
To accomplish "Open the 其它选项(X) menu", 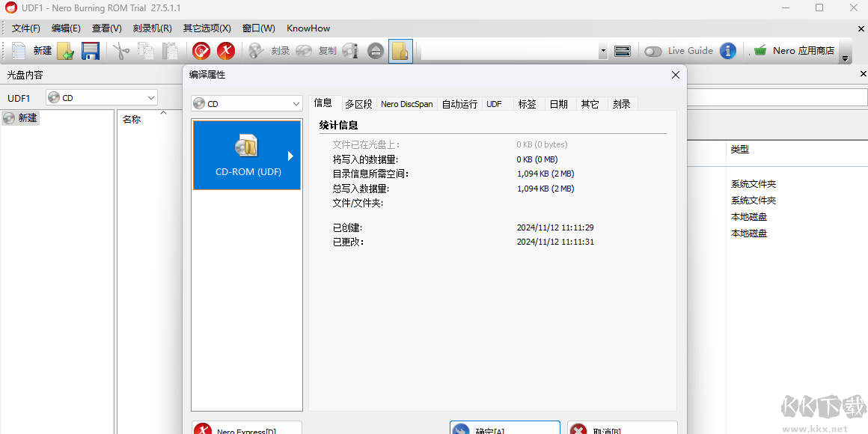I will (207, 28).
